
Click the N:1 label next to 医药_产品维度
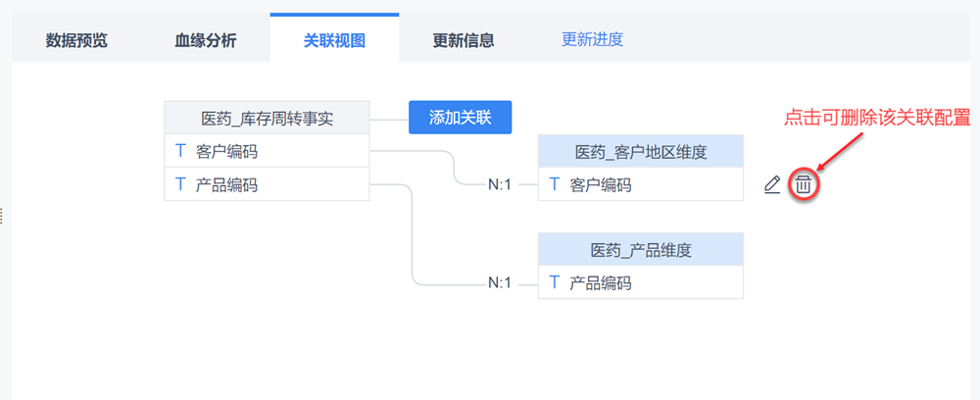tap(500, 282)
